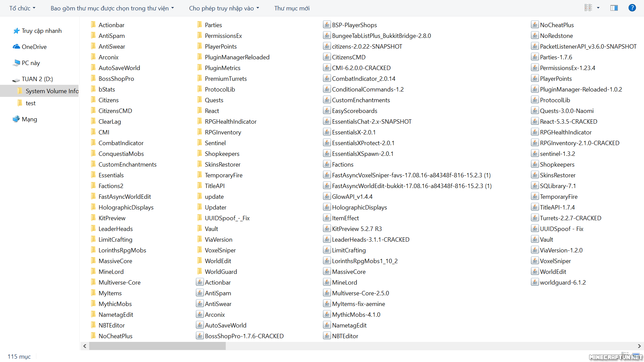Click the Thư mục mới button
The width and height of the screenshot is (644, 362).
[x=291, y=8]
